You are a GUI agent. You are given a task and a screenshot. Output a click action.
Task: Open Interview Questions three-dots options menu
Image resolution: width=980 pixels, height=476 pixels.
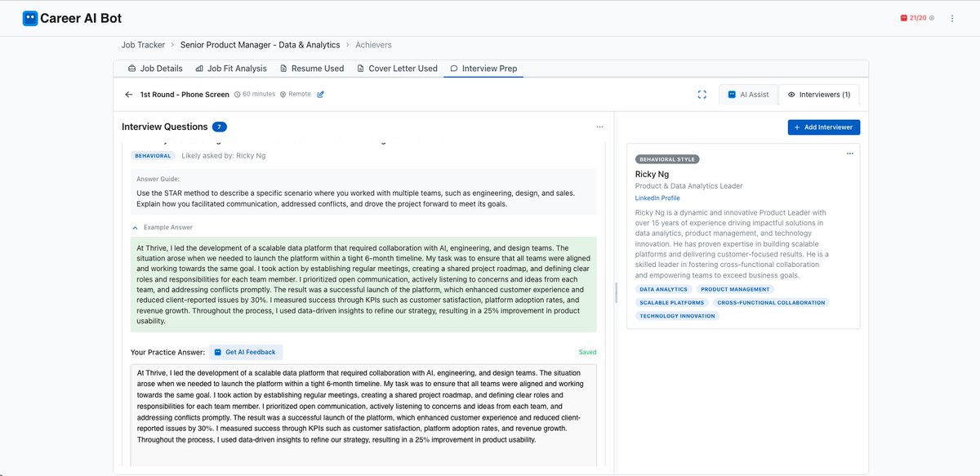[599, 127]
